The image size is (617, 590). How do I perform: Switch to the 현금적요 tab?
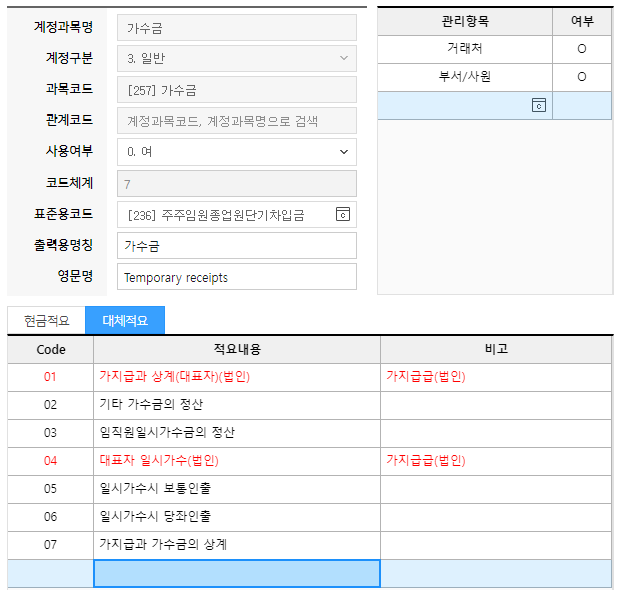pos(46,320)
